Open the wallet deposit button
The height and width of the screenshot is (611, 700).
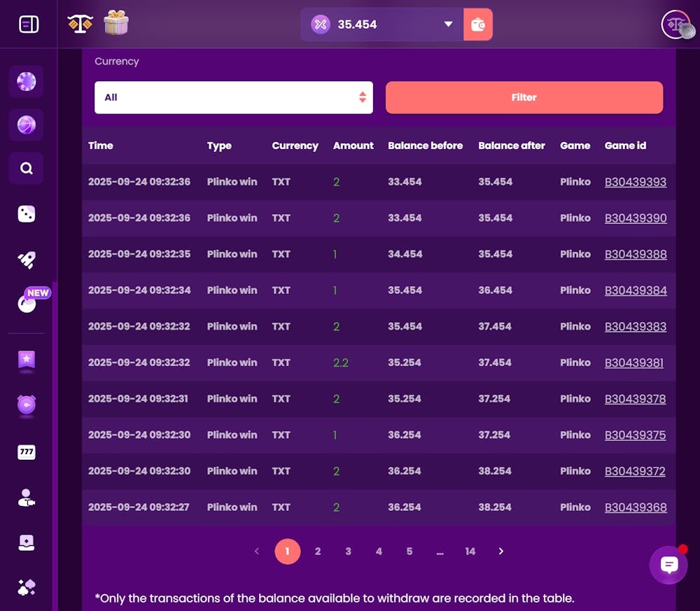[x=477, y=24]
